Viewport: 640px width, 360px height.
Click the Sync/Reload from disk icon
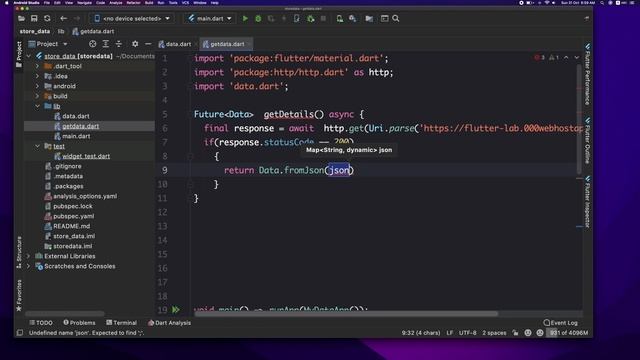(47, 18)
